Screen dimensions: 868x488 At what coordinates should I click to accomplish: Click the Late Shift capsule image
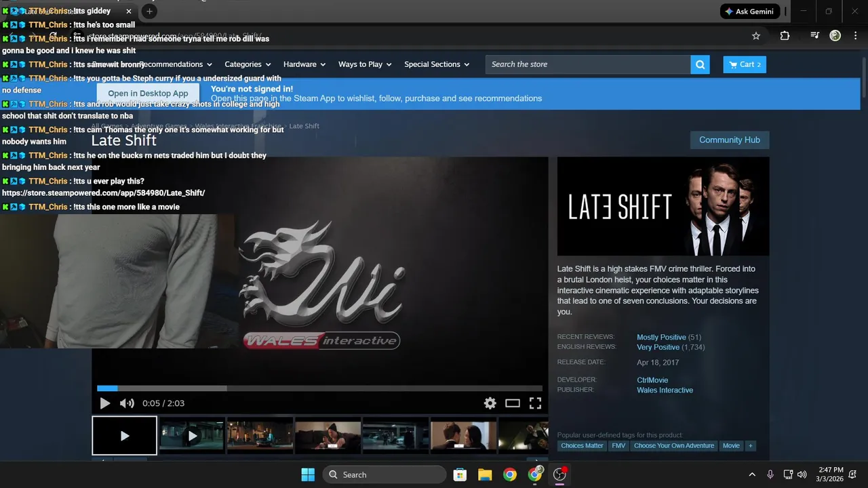point(663,207)
